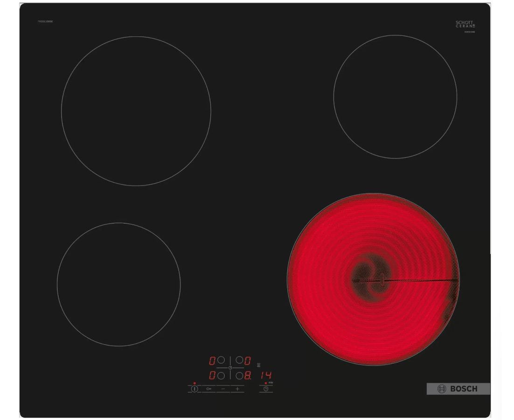Click the Schott Ceran logo
This screenshot has height=420, width=514.
[465, 24]
